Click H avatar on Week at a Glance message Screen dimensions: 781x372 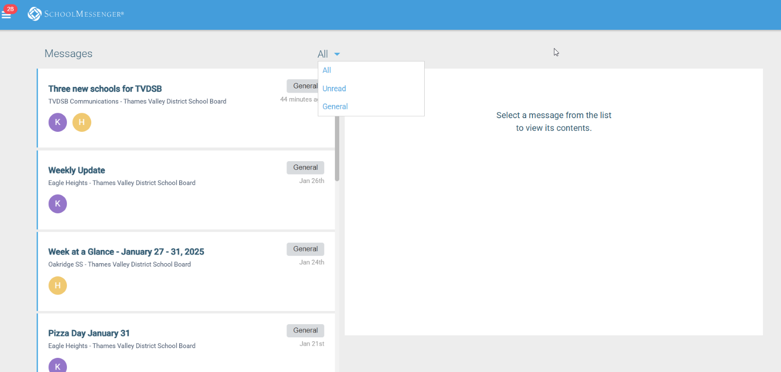click(x=58, y=285)
